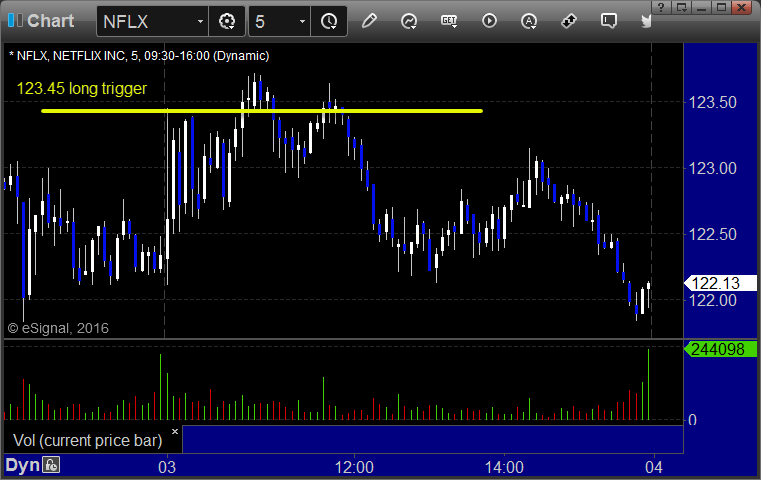Select the pencil drawing tool
The image size is (761, 480).
(x=369, y=21)
